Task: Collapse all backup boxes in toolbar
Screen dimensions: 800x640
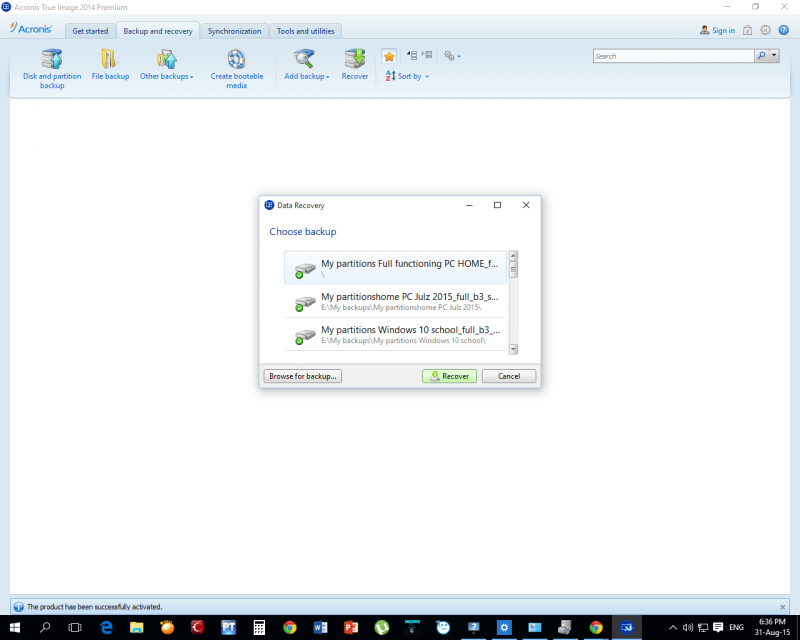Action: (x=412, y=55)
